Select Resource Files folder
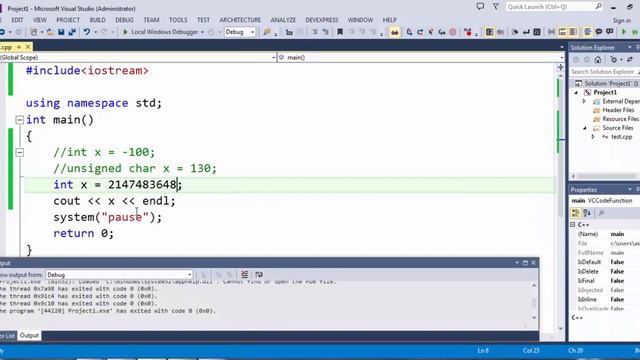This screenshot has height=360, width=640. click(x=620, y=119)
